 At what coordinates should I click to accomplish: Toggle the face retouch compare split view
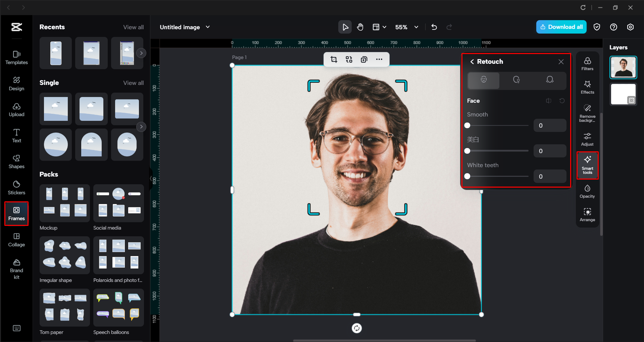(548, 101)
